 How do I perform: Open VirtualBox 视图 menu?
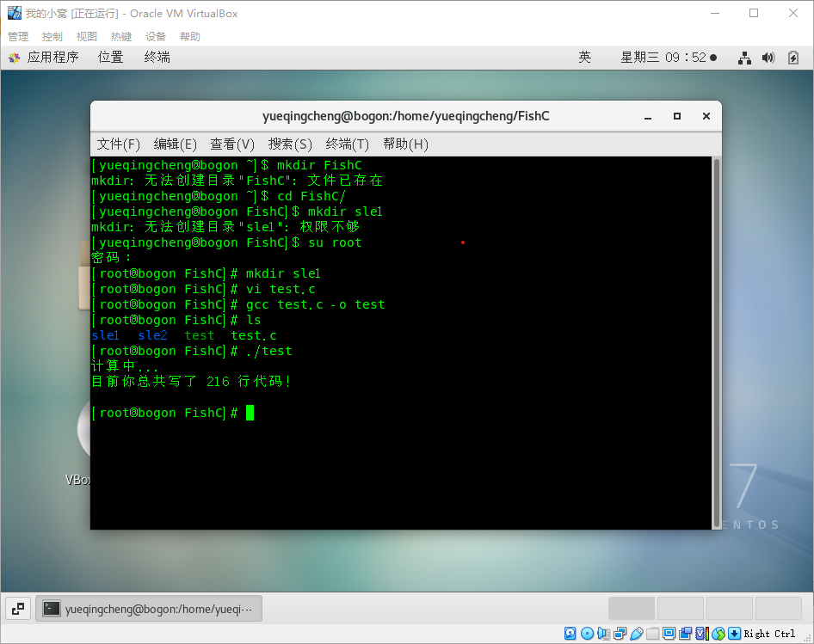pos(87,36)
